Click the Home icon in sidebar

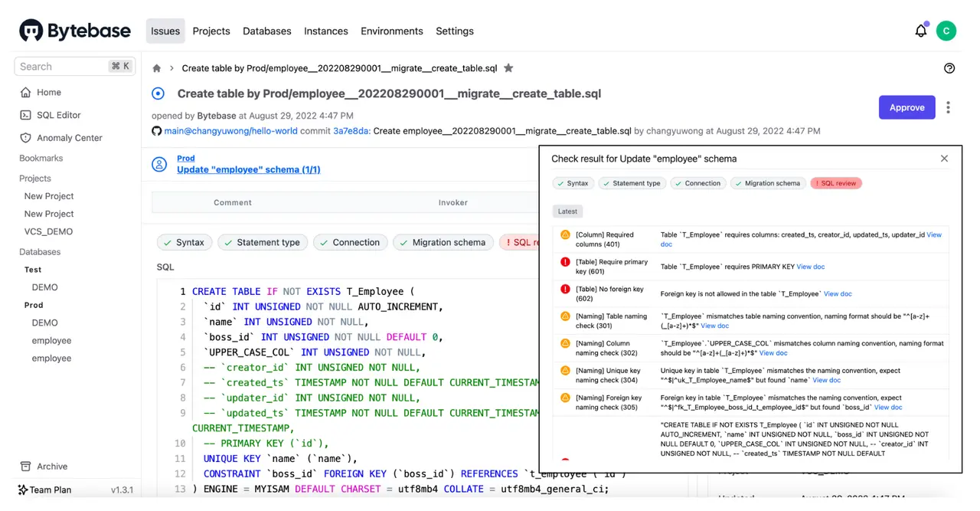click(25, 92)
